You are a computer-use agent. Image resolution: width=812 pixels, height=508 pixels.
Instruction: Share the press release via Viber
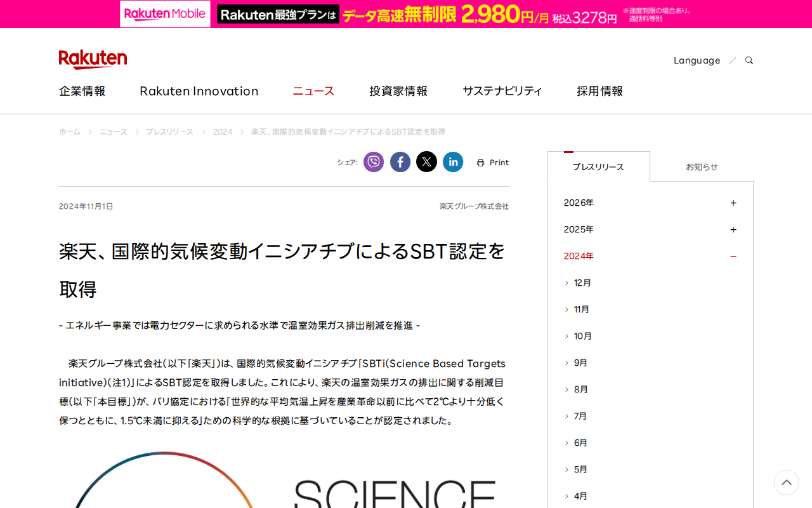pos(374,162)
